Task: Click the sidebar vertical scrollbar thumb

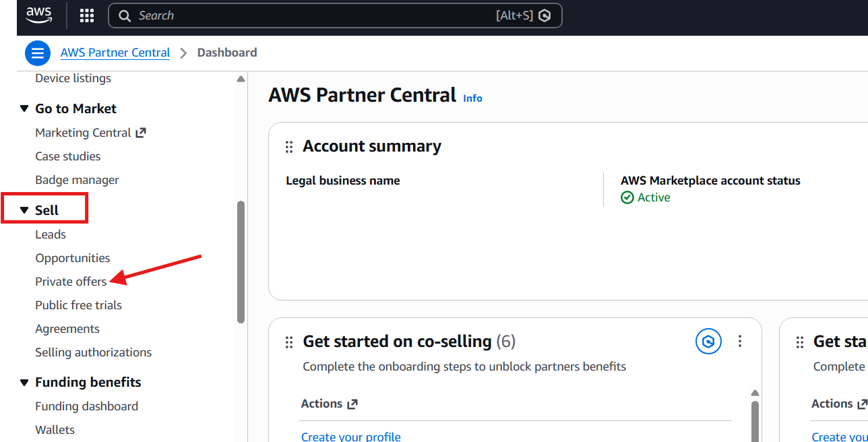Action: tap(241, 263)
